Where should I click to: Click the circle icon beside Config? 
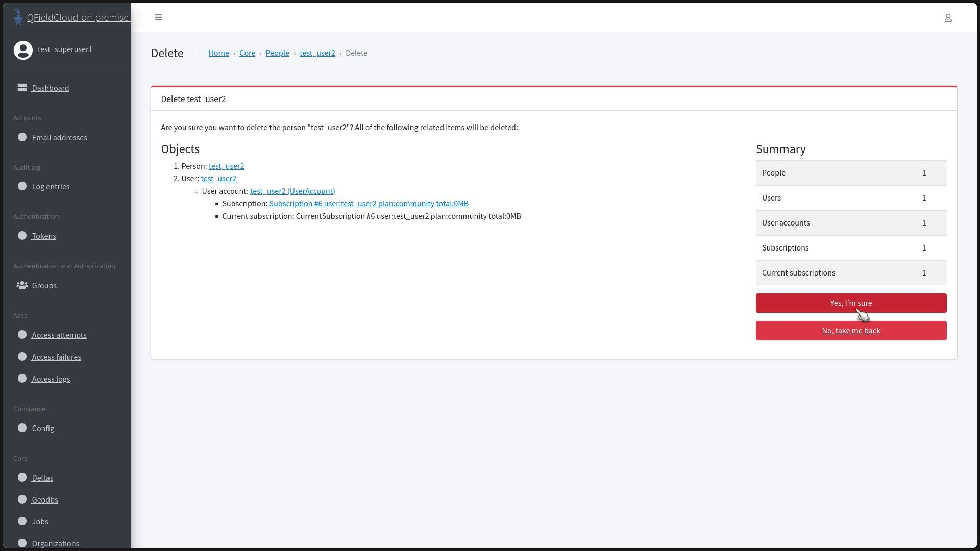22,428
